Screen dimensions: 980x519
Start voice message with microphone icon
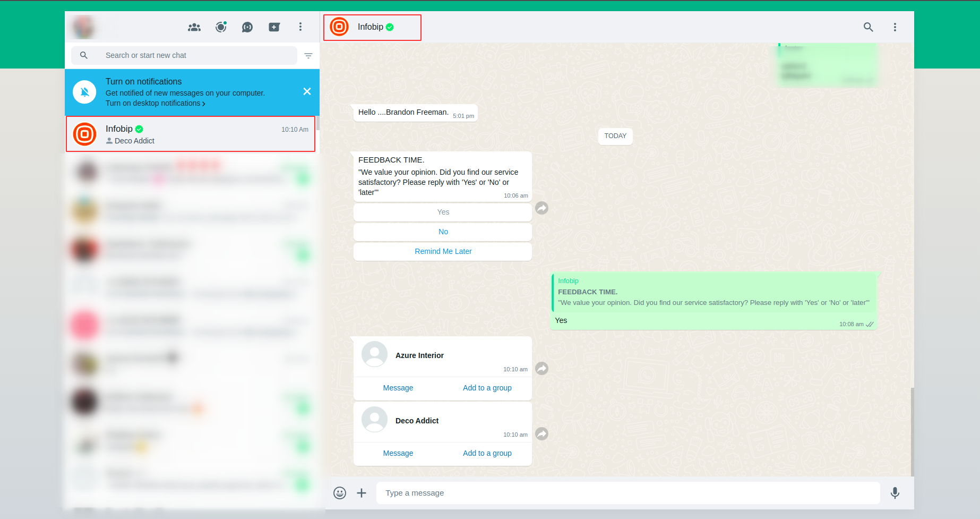(895, 493)
